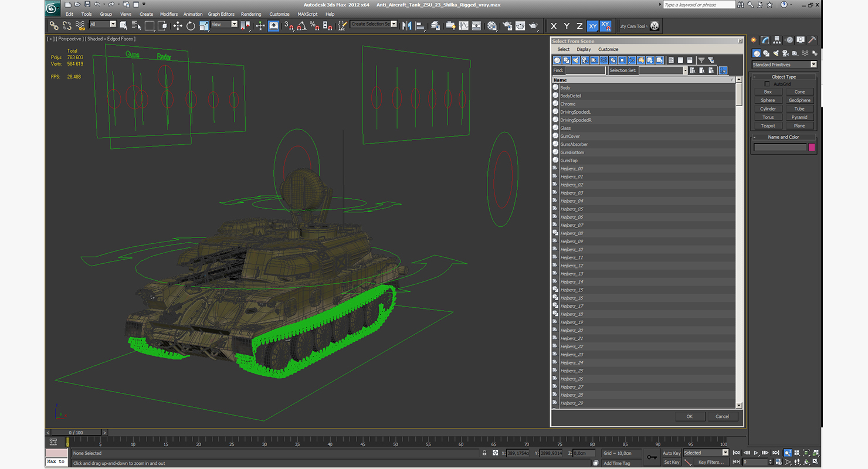Click the filter funnel icon in Select From Scene
868x469 pixels.
coord(701,60)
